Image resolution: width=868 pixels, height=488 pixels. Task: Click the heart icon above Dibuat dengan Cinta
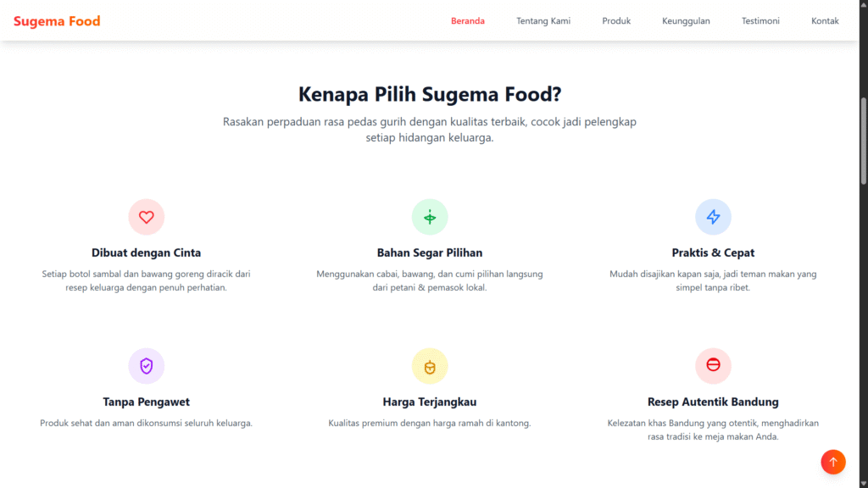coord(146,217)
